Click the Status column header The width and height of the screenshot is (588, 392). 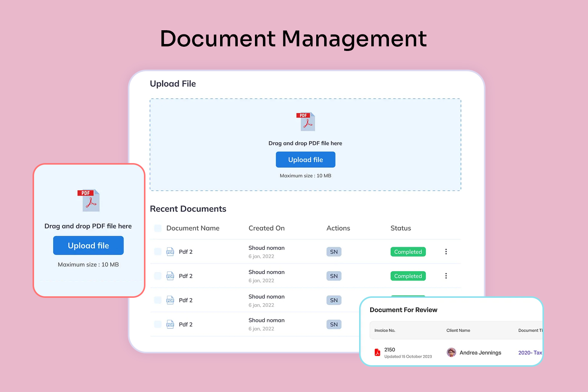click(x=400, y=228)
